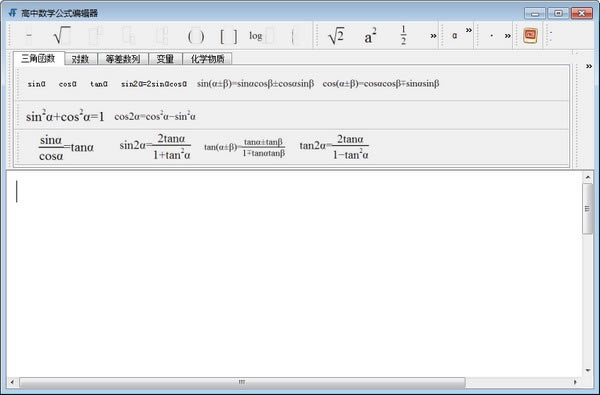Insert square brackets template
The image size is (600, 395).
pos(228,36)
